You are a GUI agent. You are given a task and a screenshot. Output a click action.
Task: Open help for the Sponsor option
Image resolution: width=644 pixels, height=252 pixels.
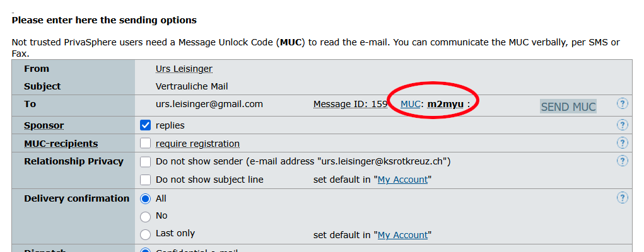point(623,125)
